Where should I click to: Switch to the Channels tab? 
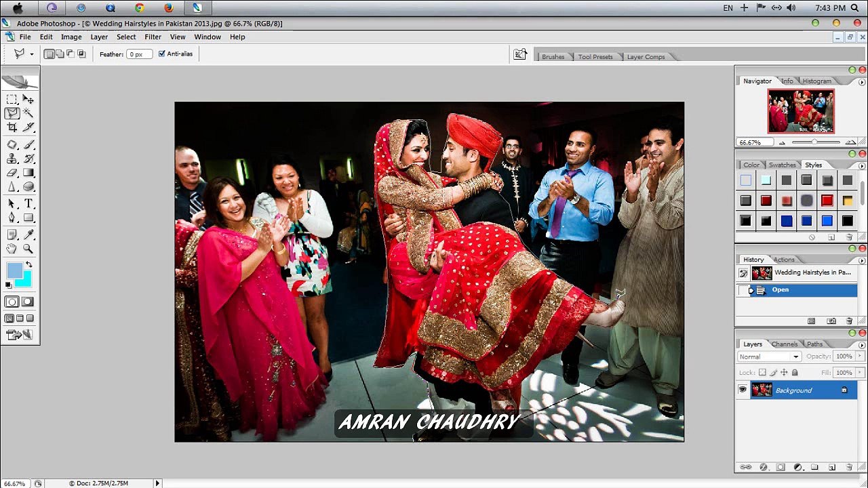784,344
